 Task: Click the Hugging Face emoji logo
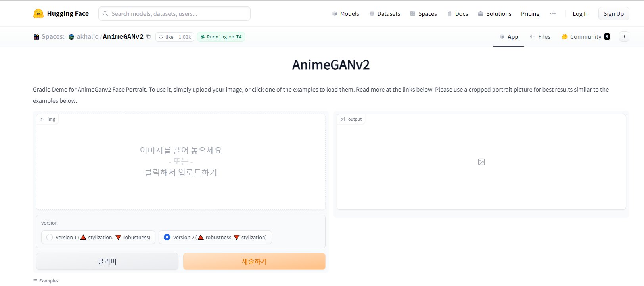tap(38, 13)
